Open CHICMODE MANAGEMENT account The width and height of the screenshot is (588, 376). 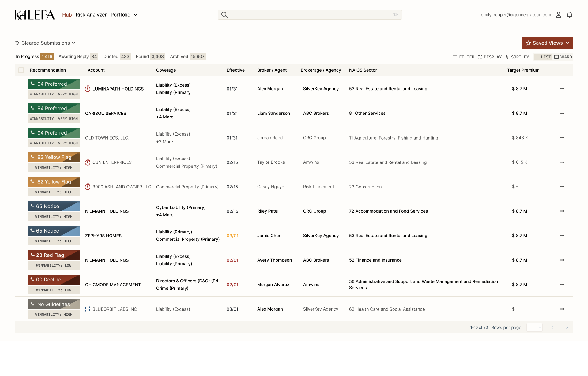click(x=113, y=285)
